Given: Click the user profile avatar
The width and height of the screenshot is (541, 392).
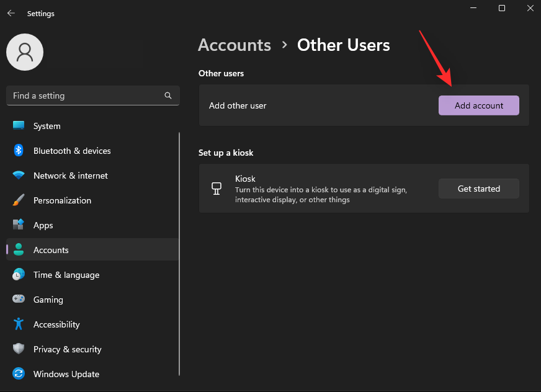Looking at the screenshot, I should tap(25, 52).
